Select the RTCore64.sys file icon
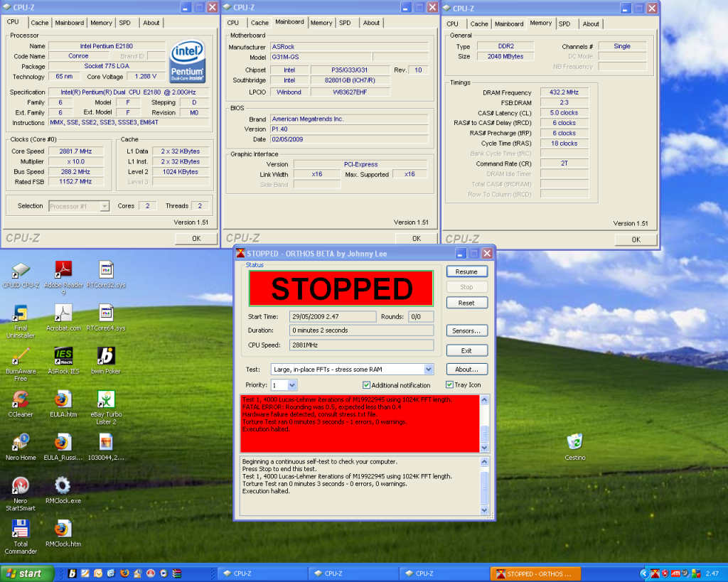The width and height of the screenshot is (728, 582). click(x=107, y=318)
